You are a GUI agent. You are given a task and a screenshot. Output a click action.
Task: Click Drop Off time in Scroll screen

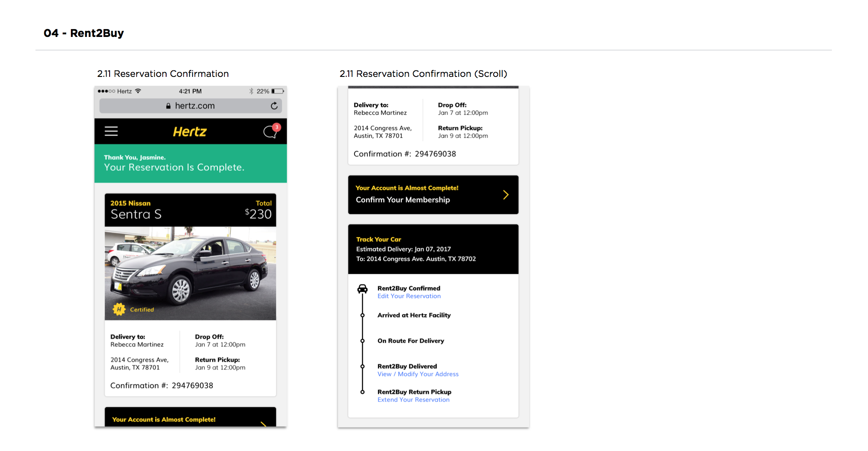point(463,113)
